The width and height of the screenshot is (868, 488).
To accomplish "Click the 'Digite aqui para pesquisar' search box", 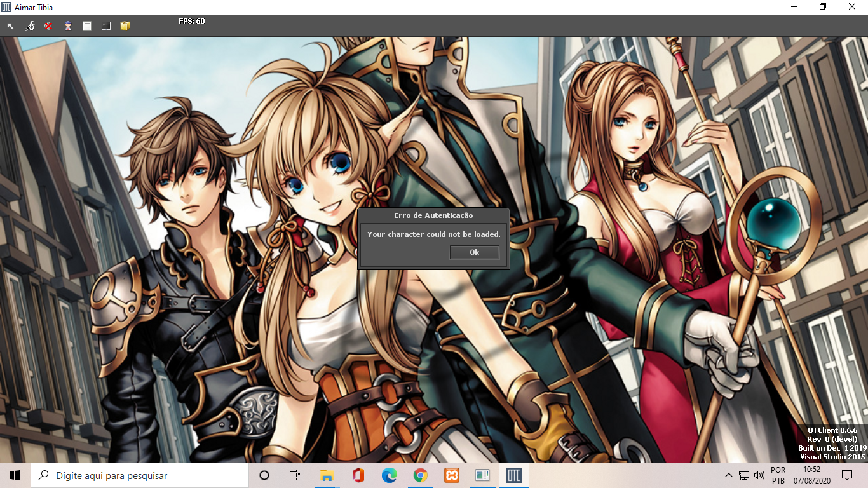I will click(139, 475).
